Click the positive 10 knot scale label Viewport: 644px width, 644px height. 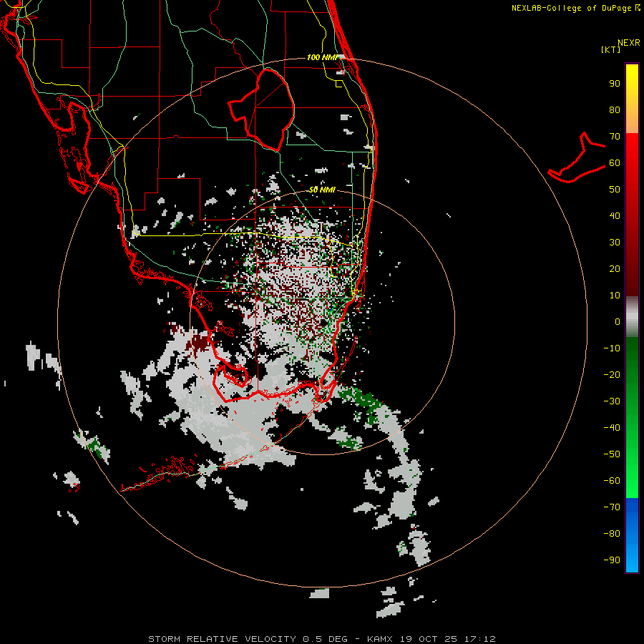pyautogui.click(x=615, y=296)
